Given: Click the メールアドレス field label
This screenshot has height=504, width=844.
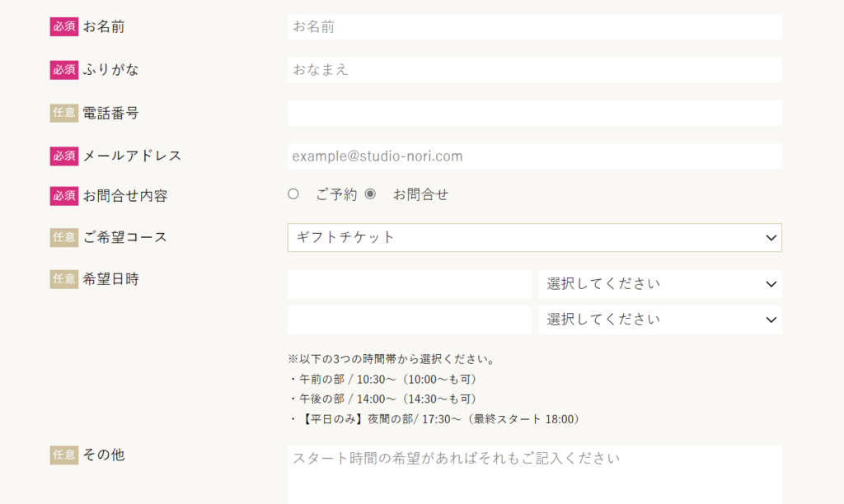Looking at the screenshot, I should [x=132, y=156].
